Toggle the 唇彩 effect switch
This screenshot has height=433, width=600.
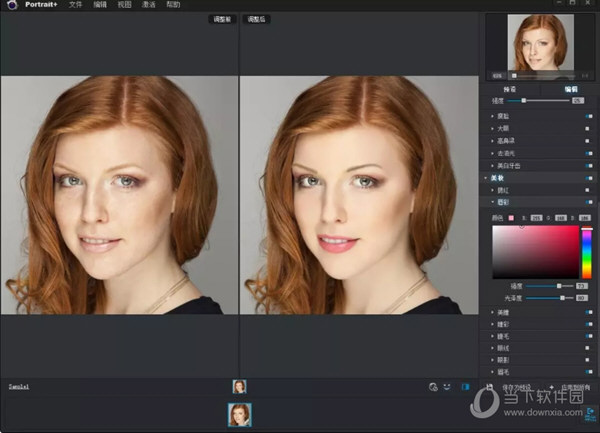point(589,202)
